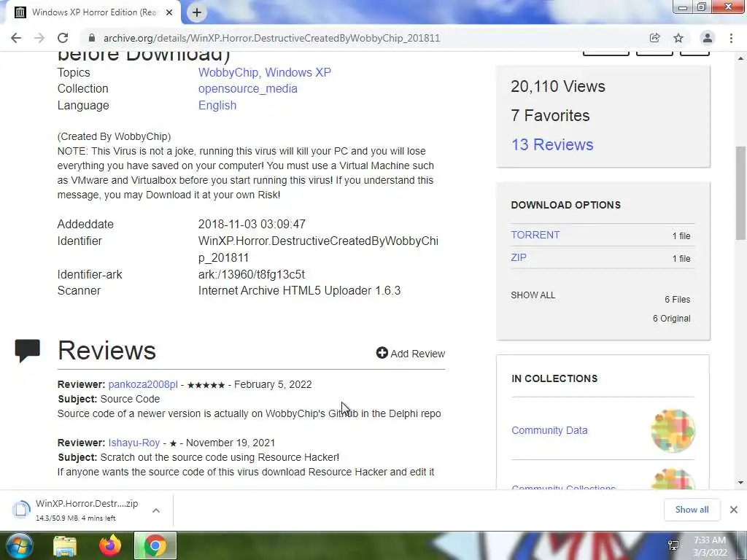Expand the download item options chevron
The width and height of the screenshot is (747, 560).
[x=156, y=510]
